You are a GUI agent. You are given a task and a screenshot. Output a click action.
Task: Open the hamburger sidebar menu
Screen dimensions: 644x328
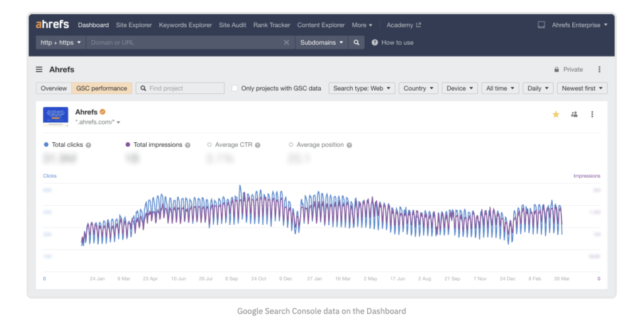click(39, 70)
